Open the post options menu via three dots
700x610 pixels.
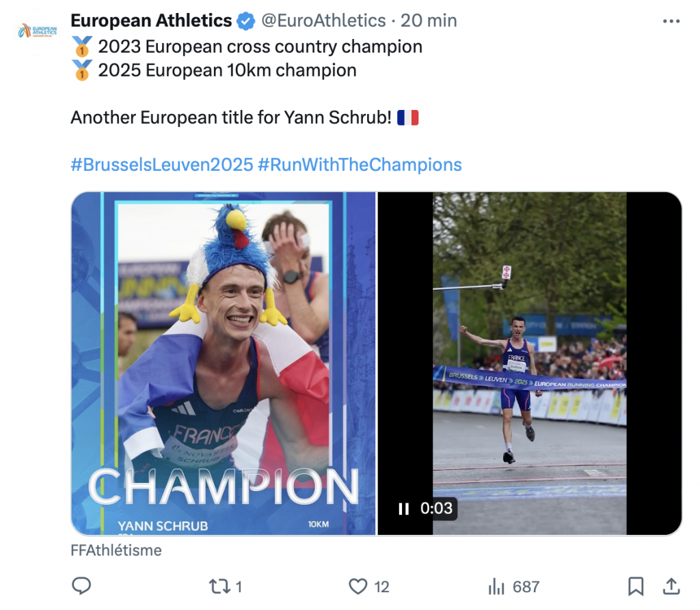pos(671,20)
